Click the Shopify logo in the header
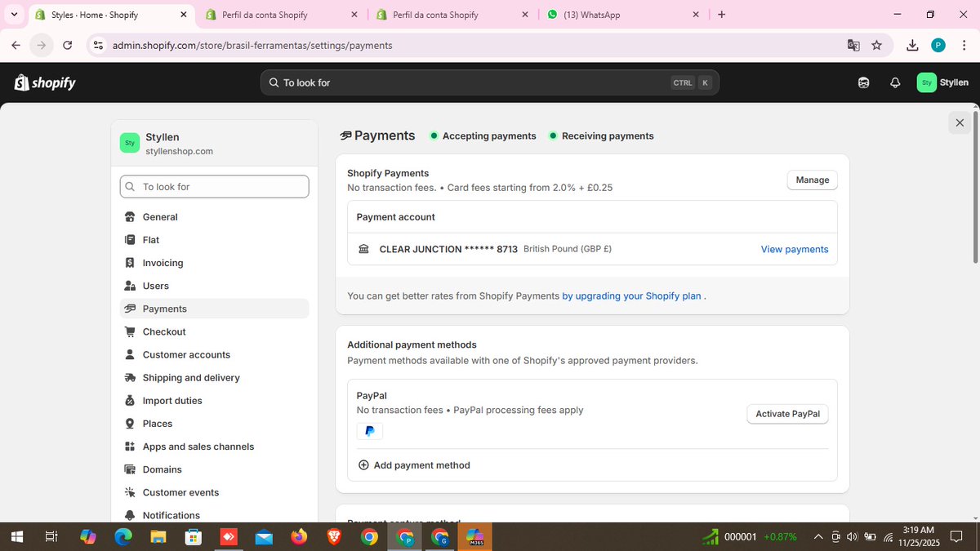Image resolution: width=980 pixels, height=551 pixels. (x=45, y=82)
